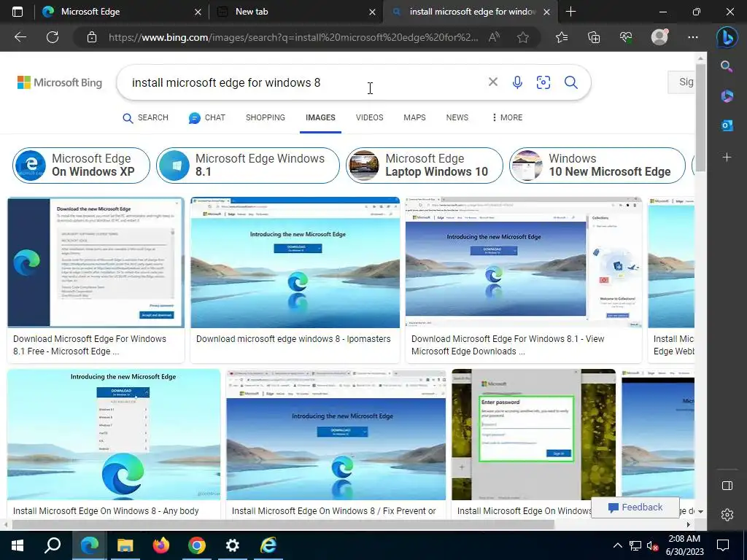Open the Browser essentials heart icon
Image resolution: width=747 pixels, height=560 pixels.
(x=626, y=37)
